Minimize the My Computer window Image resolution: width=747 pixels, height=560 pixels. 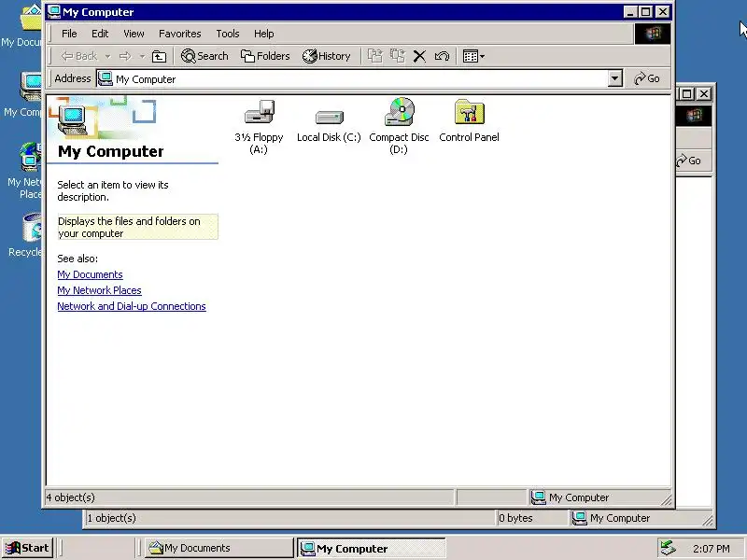click(629, 12)
